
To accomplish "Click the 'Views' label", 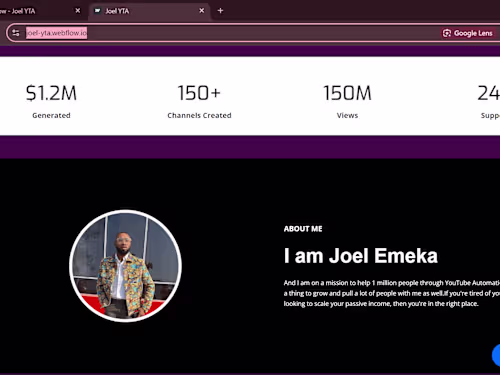I will coord(347,115).
